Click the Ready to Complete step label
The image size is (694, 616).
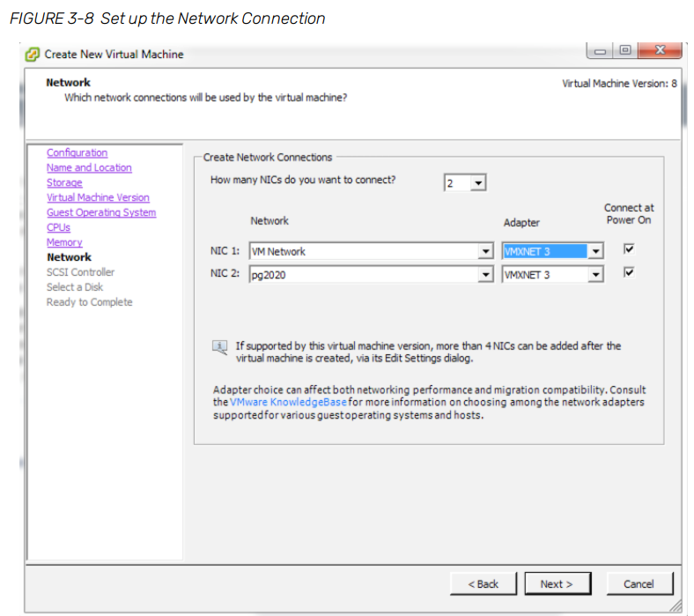click(90, 302)
